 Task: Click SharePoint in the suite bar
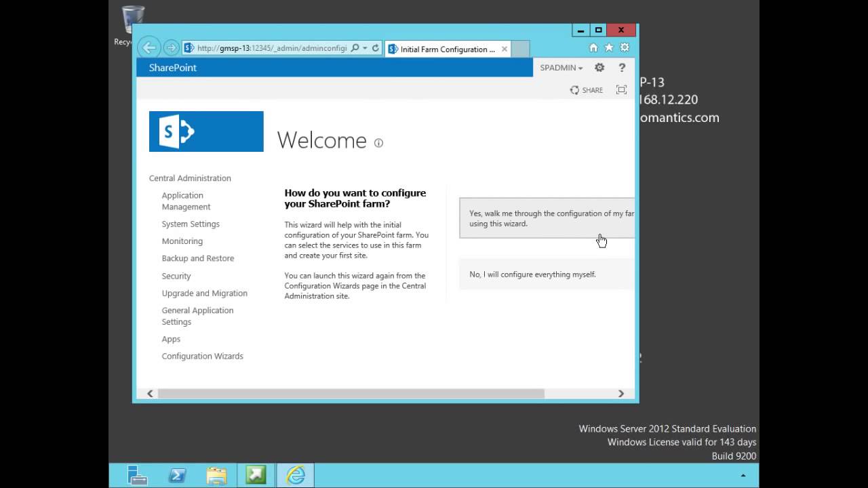click(x=173, y=68)
